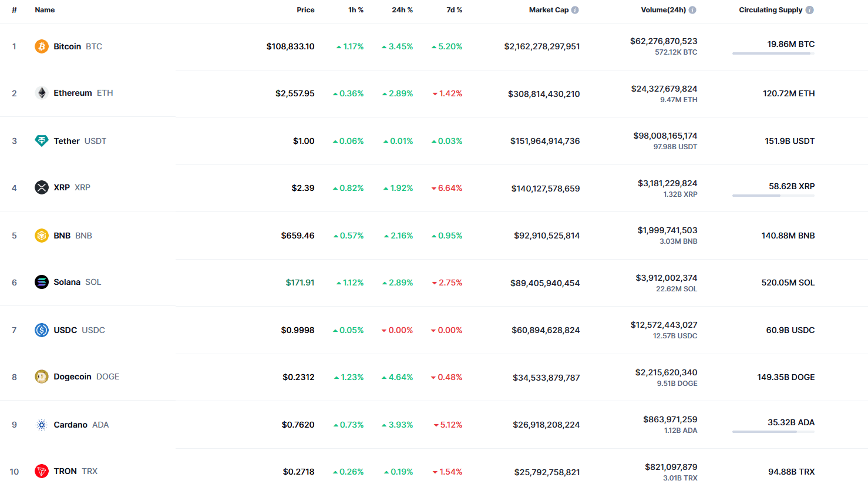Click the Volume(24h) info icon
868x484 pixels.
692,10
